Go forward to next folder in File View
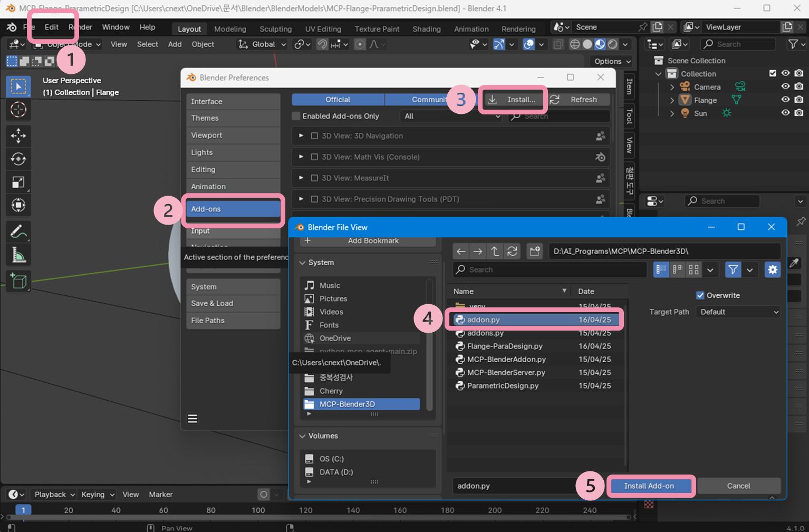The width and height of the screenshot is (809, 532). click(478, 252)
